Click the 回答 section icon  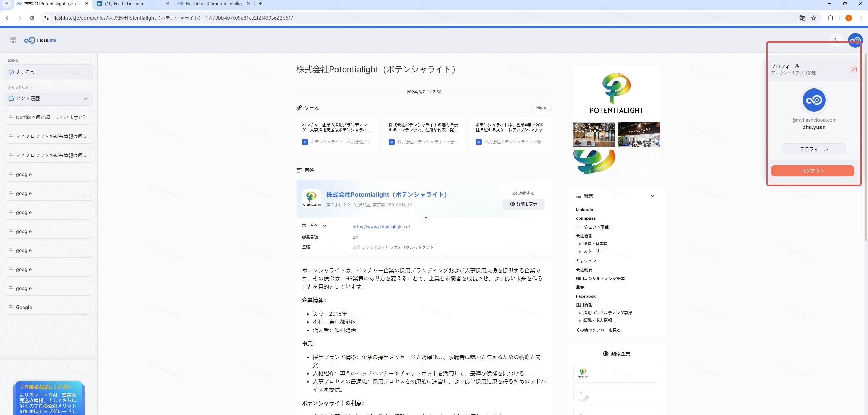click(x=299, y=170)
